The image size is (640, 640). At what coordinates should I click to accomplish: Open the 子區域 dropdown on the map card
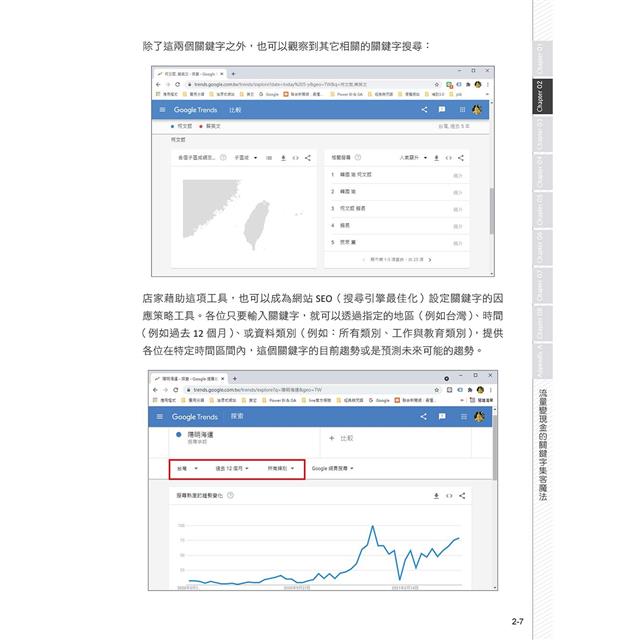(x=246, y=158)
